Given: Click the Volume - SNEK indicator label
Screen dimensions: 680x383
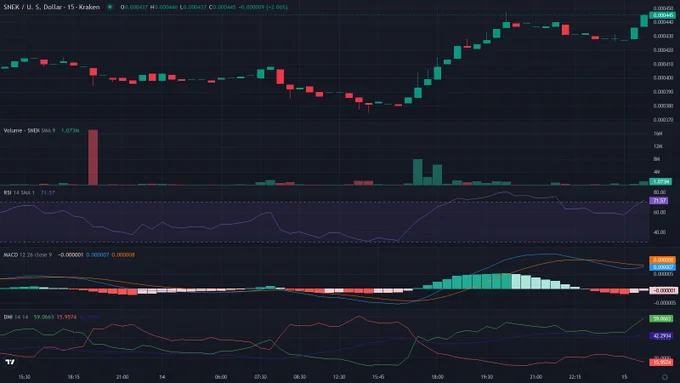Looking at the screenshot, I should pos(22,131).
